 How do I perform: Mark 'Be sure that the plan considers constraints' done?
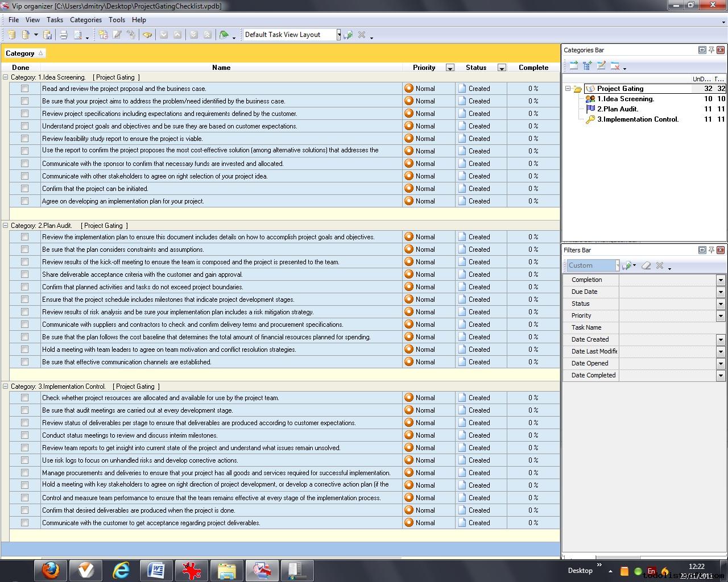pos(24,250)
